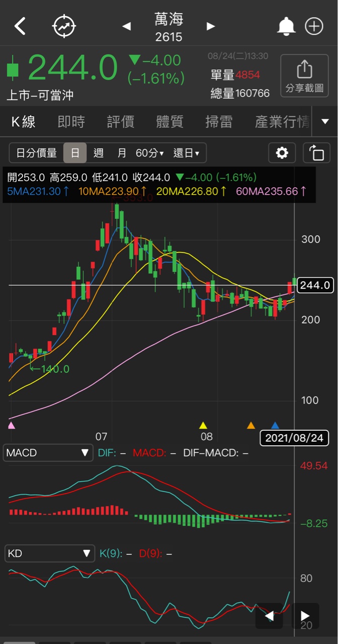This screenshot has width=338, height=644.
Task: Select the 日 daily period toggle
Action: click(x=75, y=153)
